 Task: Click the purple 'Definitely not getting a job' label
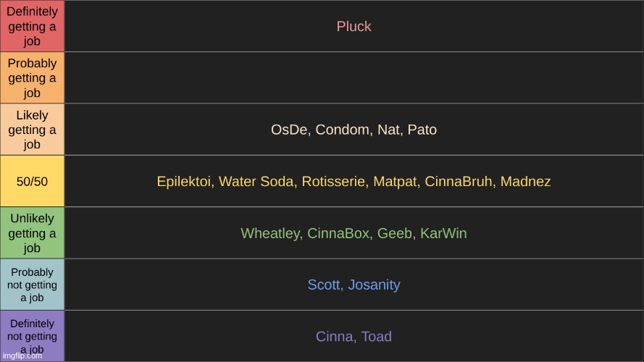click(x=32, y=336)
